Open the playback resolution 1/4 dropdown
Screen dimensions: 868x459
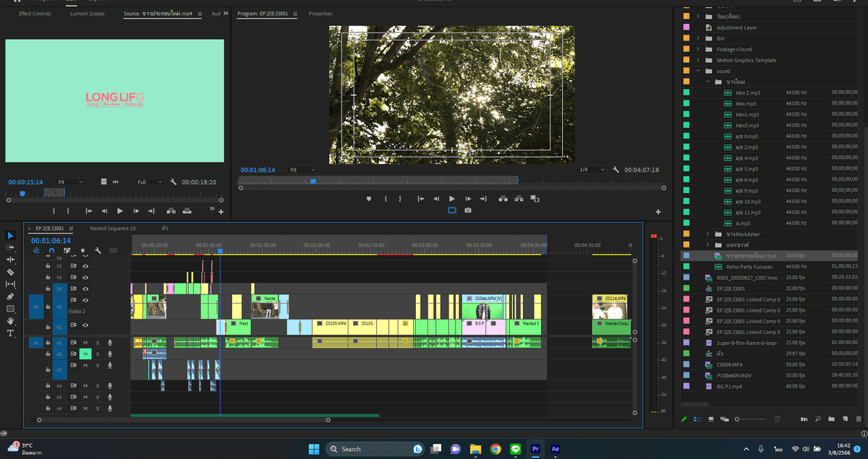pos(592,170)
